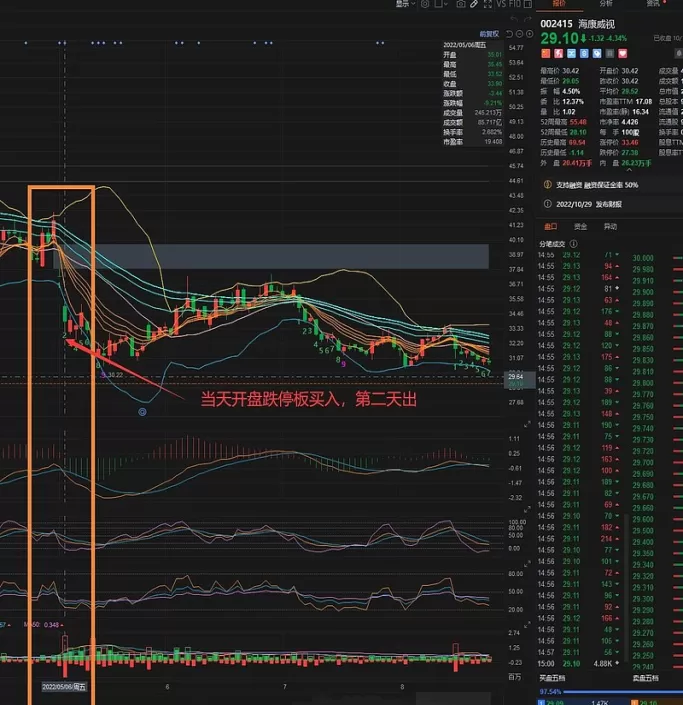Switch to the 资讯 news tab
Image resolution: width=683 pixels, height=705 pixels.
click(653, 4)
